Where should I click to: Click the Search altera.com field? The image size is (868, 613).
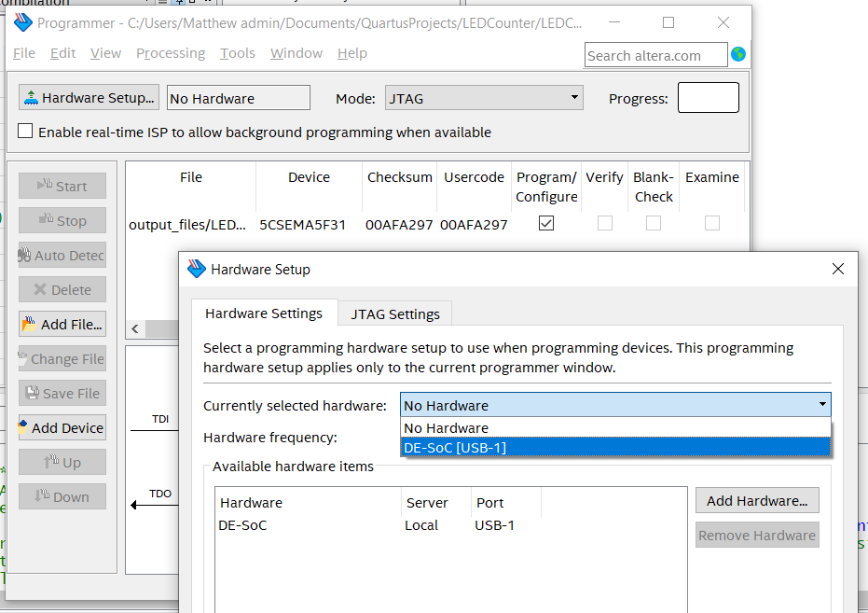pyautogui.click(x=655, y=55)
